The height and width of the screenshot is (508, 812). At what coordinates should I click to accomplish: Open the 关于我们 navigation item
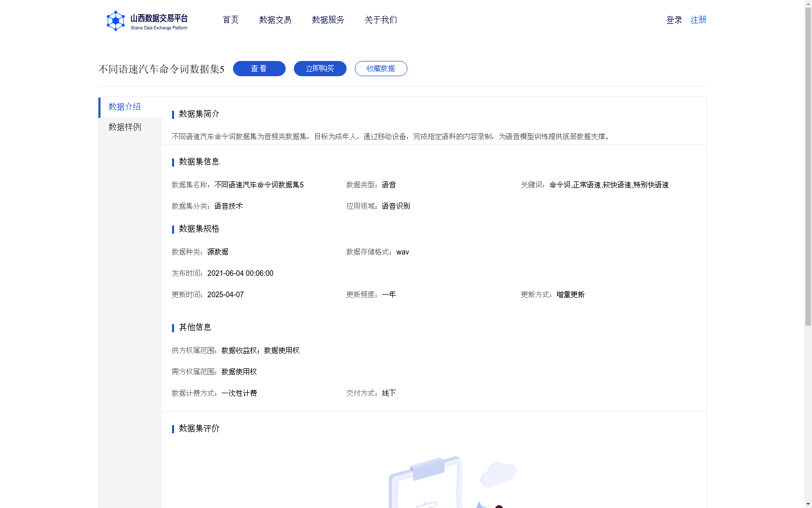coord(381,20)
